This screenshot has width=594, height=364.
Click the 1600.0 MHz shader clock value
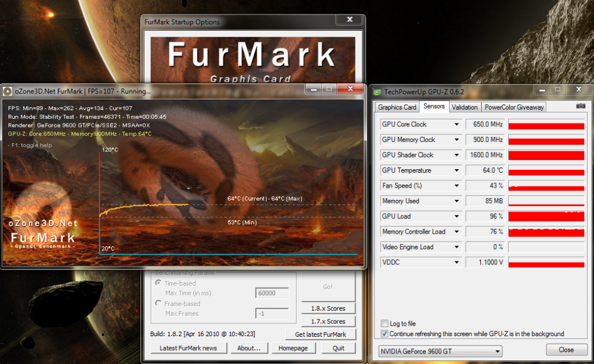click(484, 155)
